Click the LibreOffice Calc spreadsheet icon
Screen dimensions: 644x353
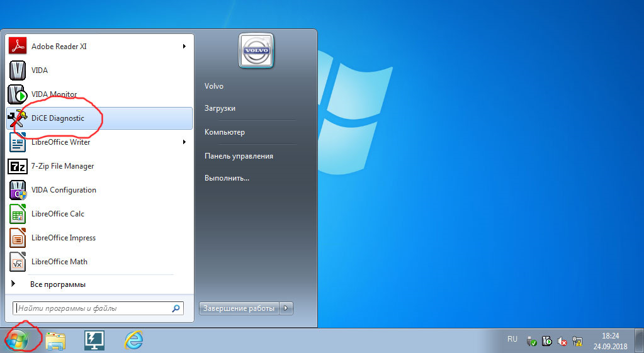click(x=18, y=214)
